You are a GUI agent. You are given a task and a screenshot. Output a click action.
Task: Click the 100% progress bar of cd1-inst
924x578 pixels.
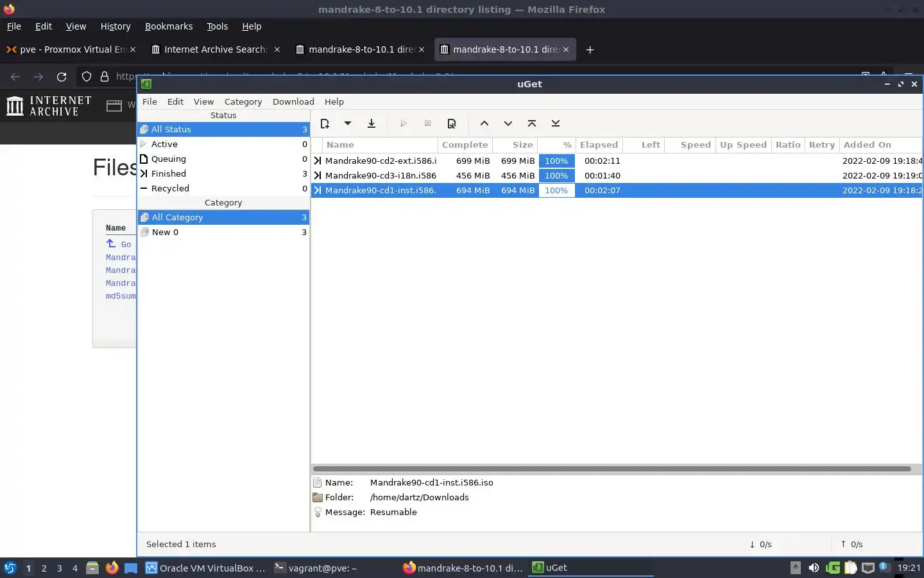[556, 190]
